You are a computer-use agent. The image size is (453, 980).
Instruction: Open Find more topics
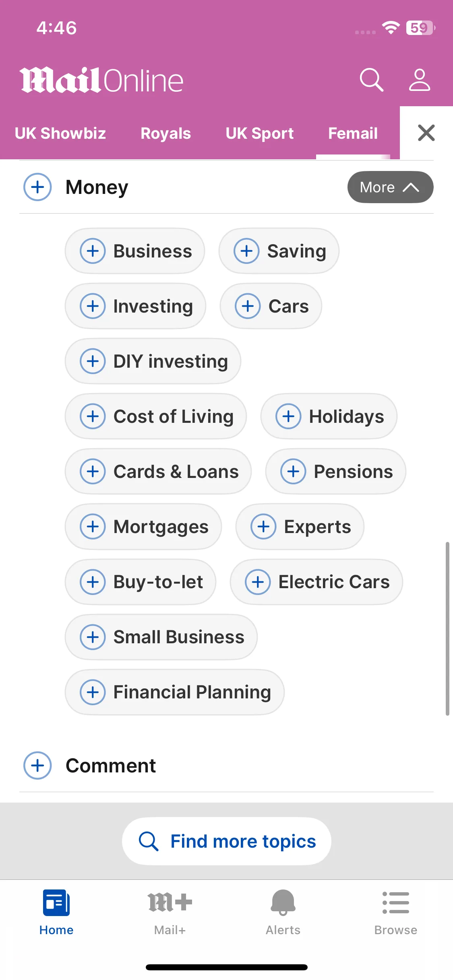click(x=227, y=841)
